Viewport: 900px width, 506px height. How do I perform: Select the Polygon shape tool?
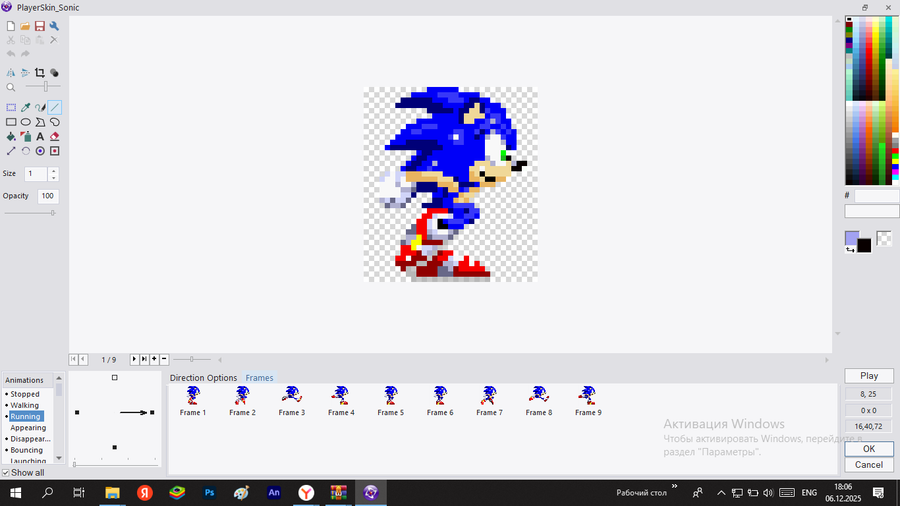tap(40, 122)
